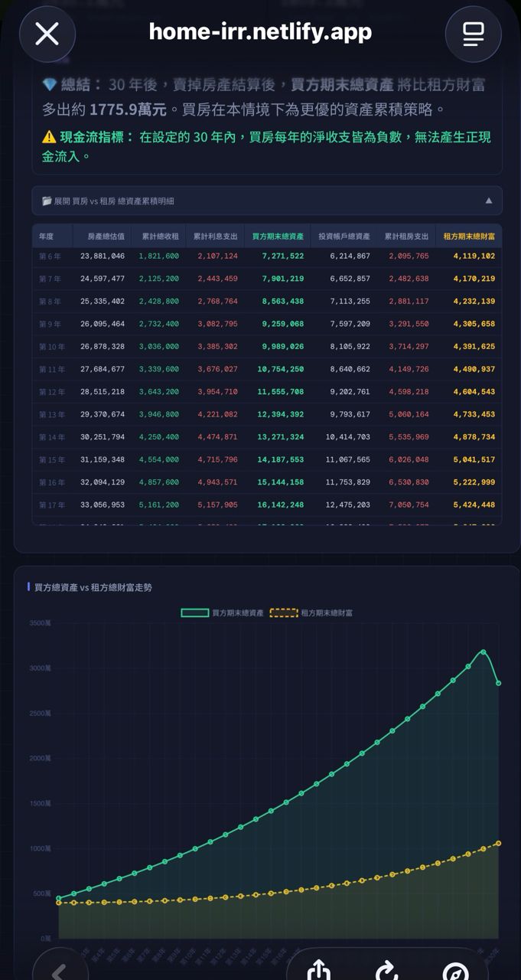
Task: Close the in-app browser with the X button
Action: coord(47,34)
